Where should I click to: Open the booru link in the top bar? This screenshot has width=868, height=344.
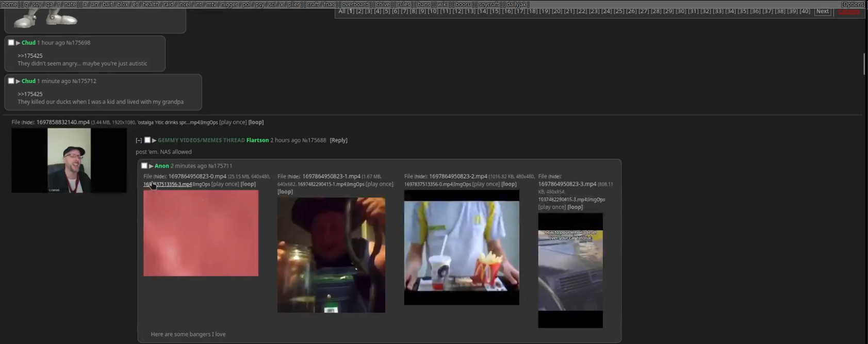(x=463, y=4)
